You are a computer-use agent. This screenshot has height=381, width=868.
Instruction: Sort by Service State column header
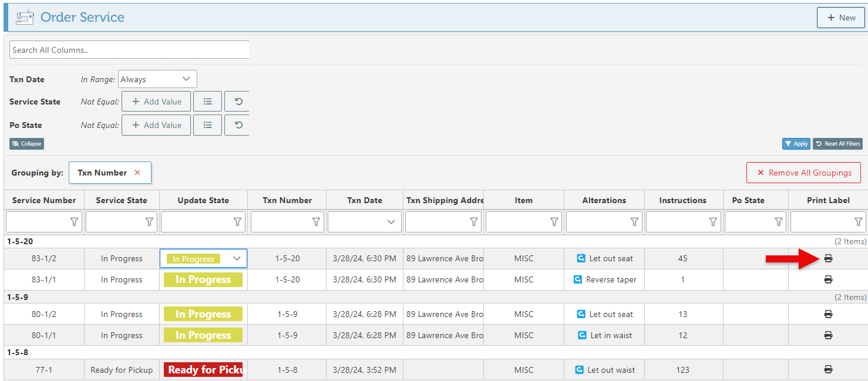(122, 200)
